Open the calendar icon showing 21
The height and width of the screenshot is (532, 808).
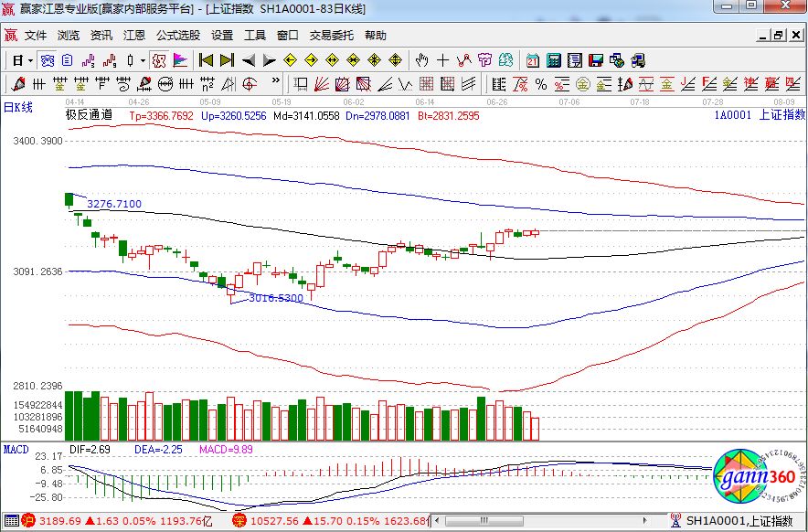click(x=532, y=60)
